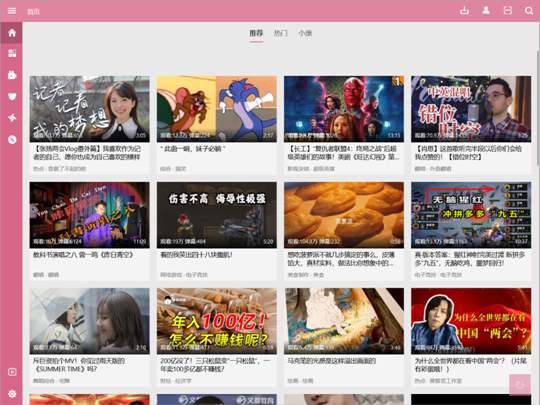Open the Tom and Jerry video thumbnail
The height and width of the screenshot is (405, 540).
point(217,109)
